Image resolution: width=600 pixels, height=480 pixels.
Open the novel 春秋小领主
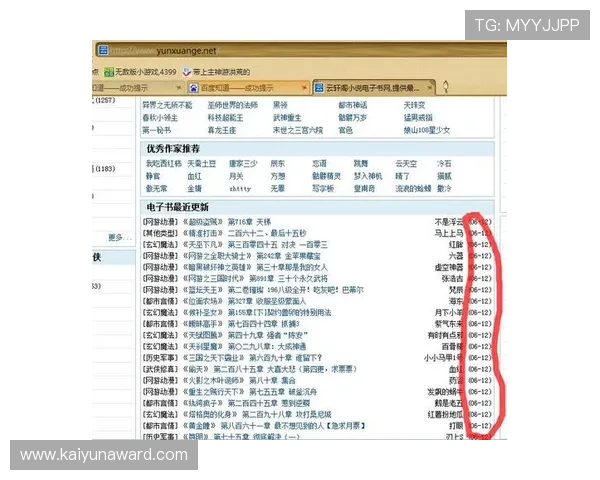(x=160, y=118)
